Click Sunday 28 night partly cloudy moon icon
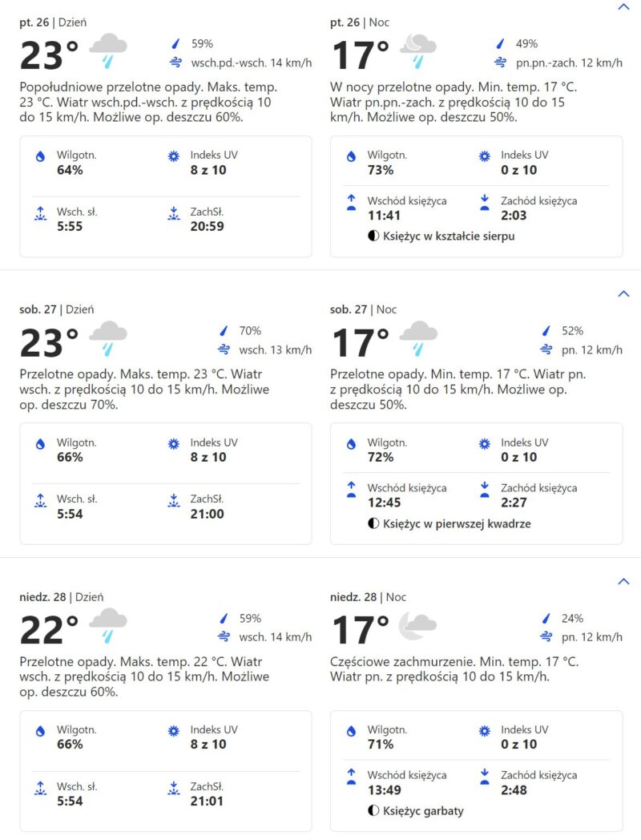This screenshot has height=840, width=641. click(417, 624)
